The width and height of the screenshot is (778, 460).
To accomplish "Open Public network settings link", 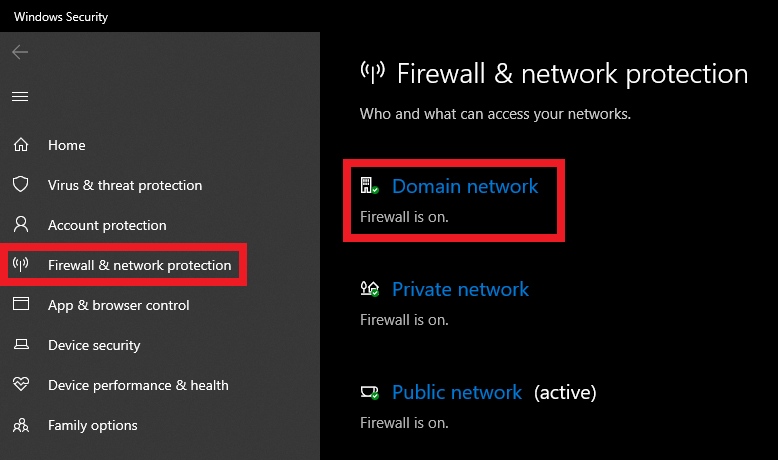I will (x=457, y=392).
